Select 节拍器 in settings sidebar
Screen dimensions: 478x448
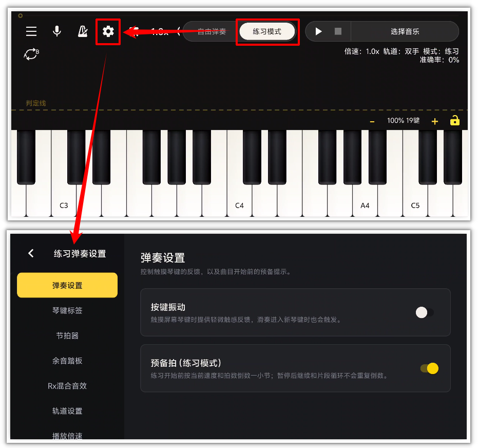(x=67, y=335)
